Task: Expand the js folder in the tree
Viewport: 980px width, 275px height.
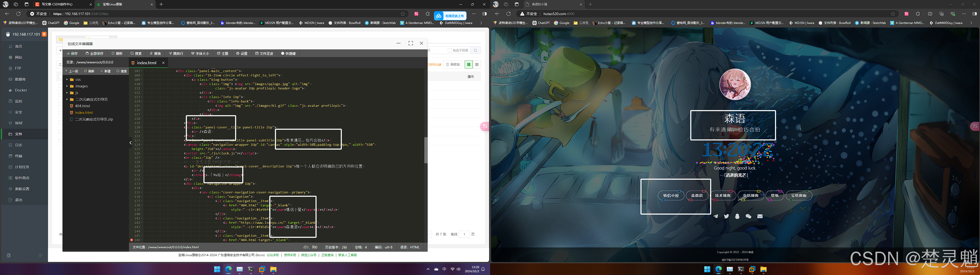Action: (x=67, y=93)
